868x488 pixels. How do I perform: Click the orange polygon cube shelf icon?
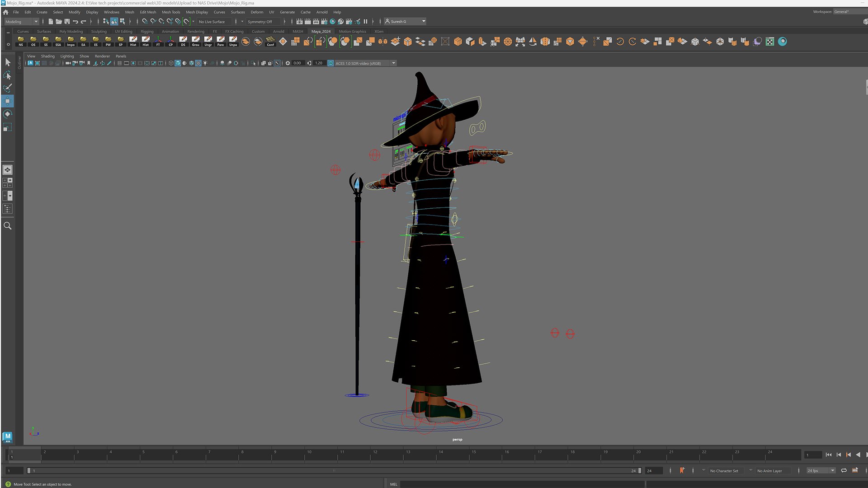click(x=458, y=42)
